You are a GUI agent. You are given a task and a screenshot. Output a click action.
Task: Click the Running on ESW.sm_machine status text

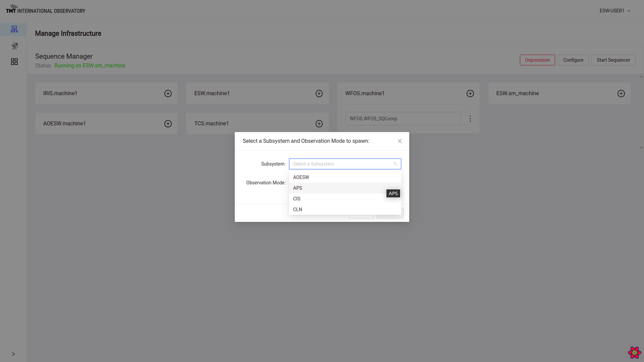(x=90, y=66)
